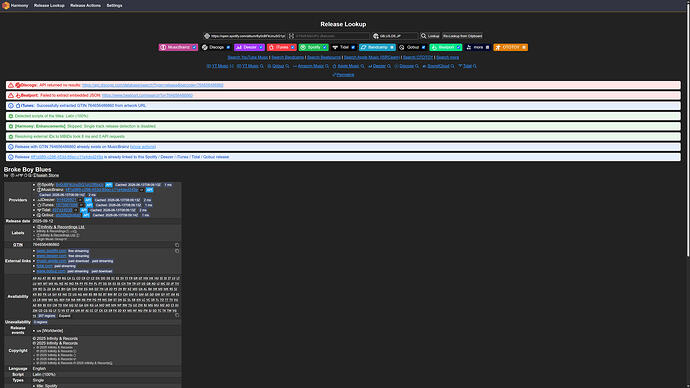This screenshot has height=388, width=690.
Task: Expand the Availability regions list
Action: (65, 316)
